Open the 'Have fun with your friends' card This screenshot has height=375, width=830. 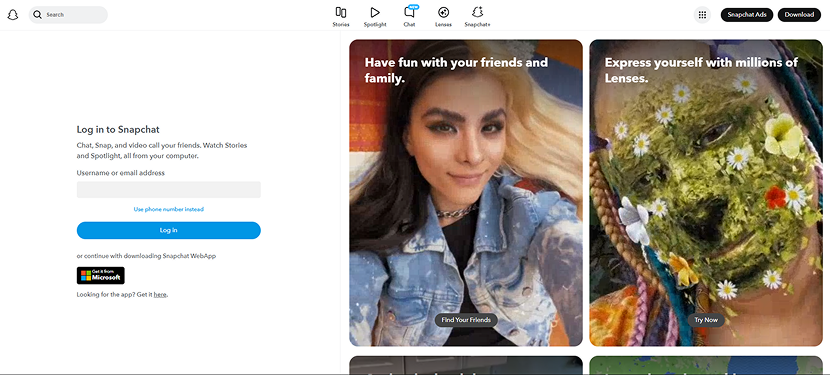(x=466, y=193)
